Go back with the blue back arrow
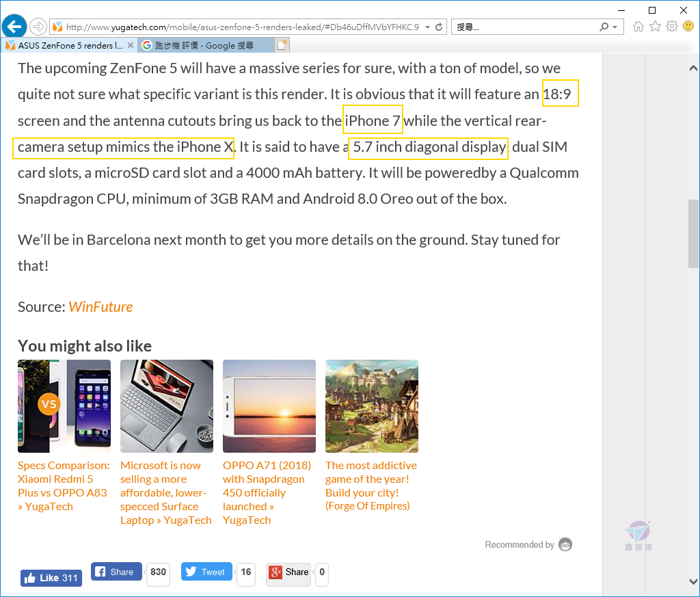700x597 pixels. [14, 27]
